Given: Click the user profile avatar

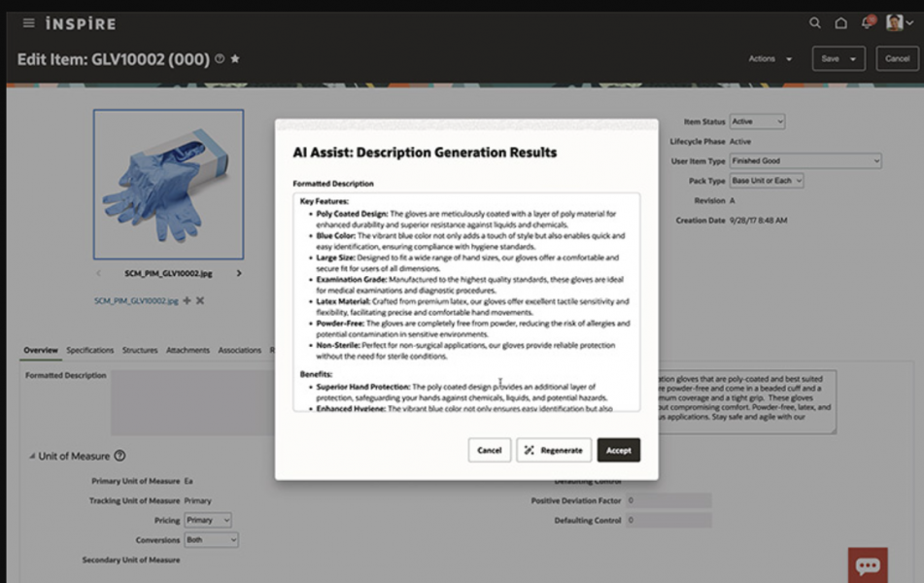Looking at the screenshot, I should click(x=895, y=21).
